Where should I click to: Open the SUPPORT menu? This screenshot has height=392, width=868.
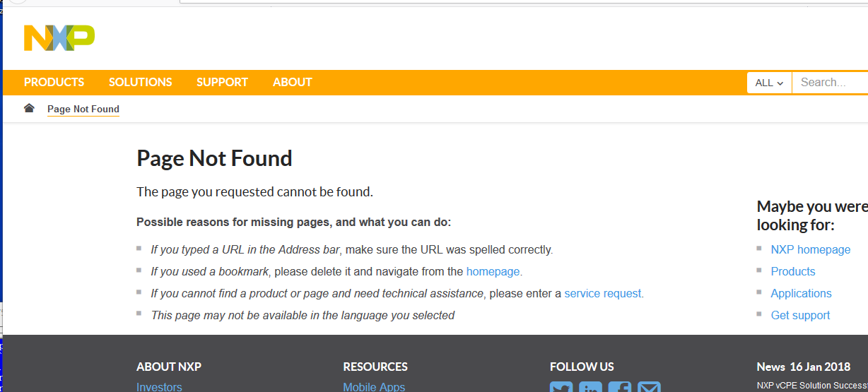(x=222, y=82)
